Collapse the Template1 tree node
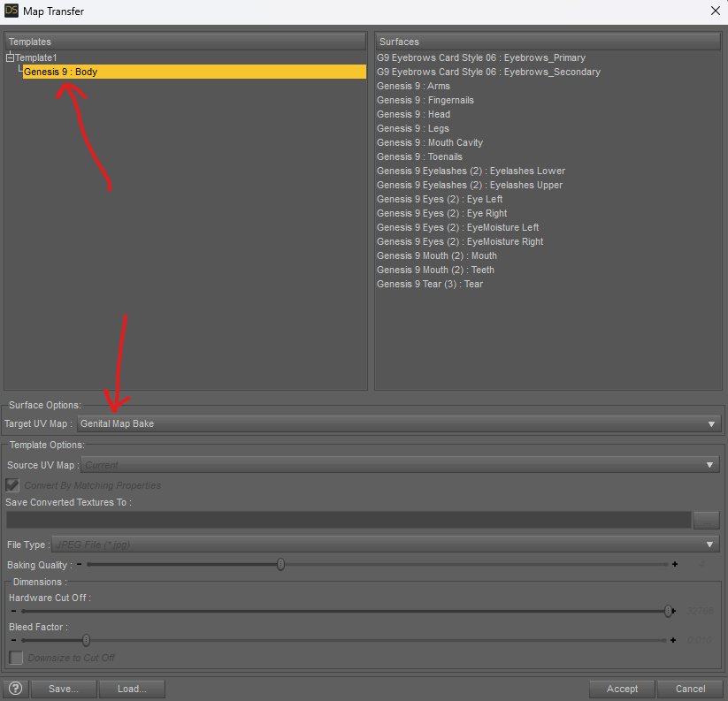Viewport: 728px width, 701px height. click(11, 57)
